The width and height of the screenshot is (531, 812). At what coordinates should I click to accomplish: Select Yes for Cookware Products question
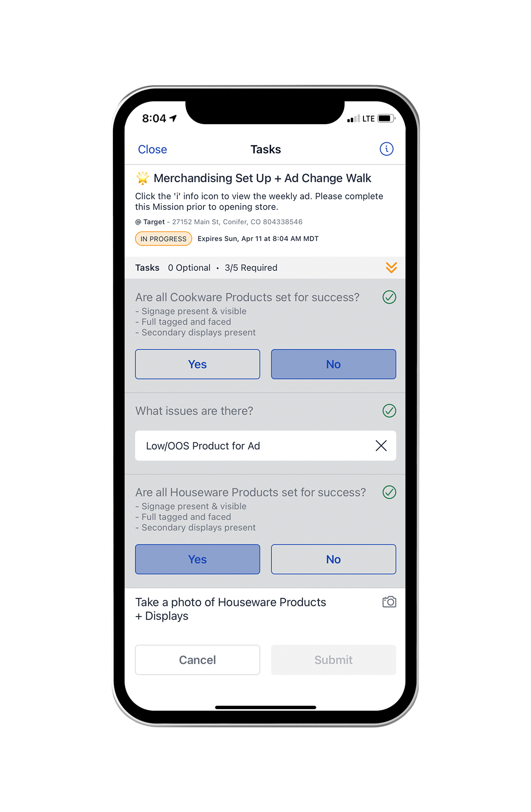[x=197, y=364]
